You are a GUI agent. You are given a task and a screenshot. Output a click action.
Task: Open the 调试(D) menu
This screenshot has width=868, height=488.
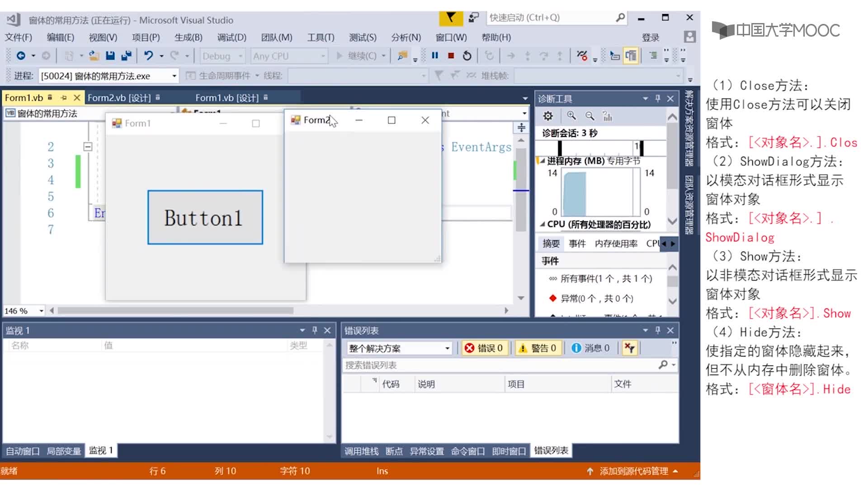pyautogui.click(x=232, y=38)
